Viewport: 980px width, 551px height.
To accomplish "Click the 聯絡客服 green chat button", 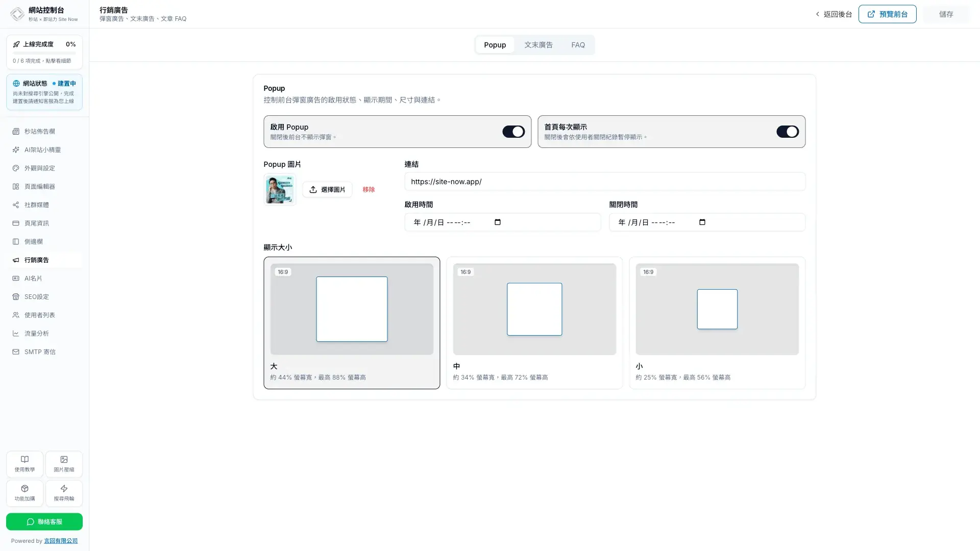I will (44, 522).
